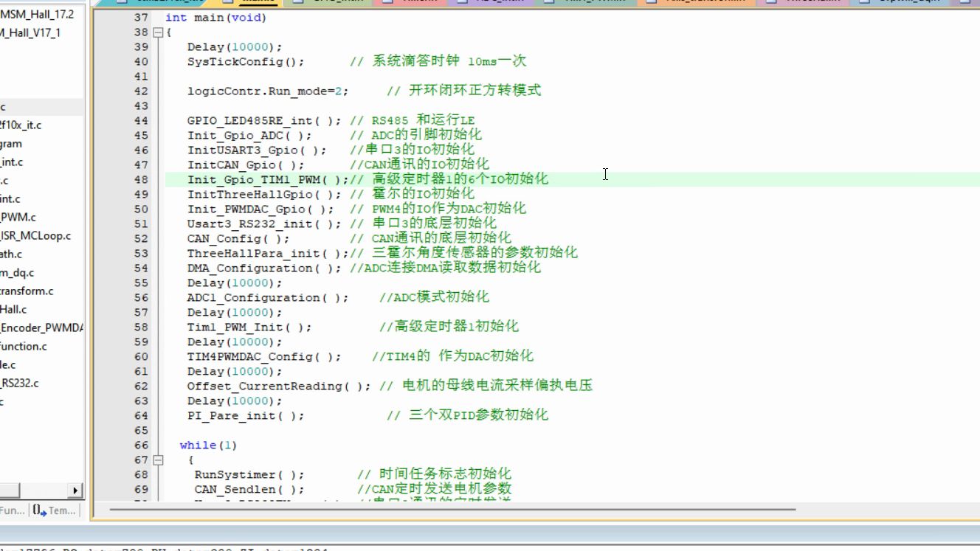Click the InitThreeHallGpio( ); call
Image resolution: width=980 pixels, height=551 pixels.
tap(264, 195)
